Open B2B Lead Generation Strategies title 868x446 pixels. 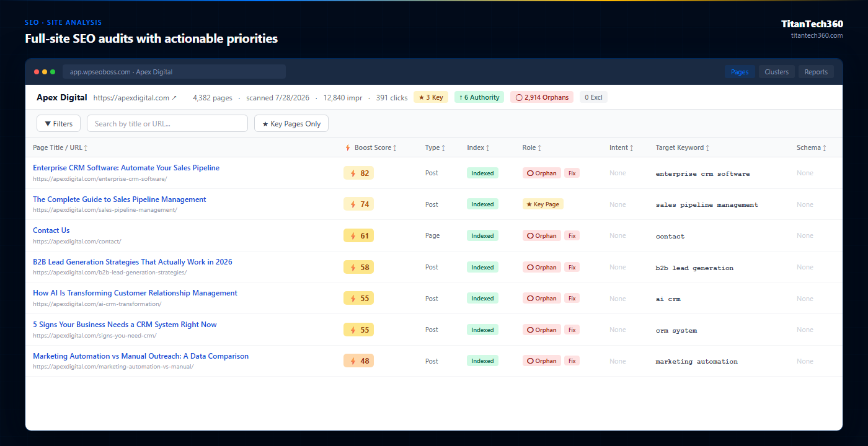[x=133, y=262]
